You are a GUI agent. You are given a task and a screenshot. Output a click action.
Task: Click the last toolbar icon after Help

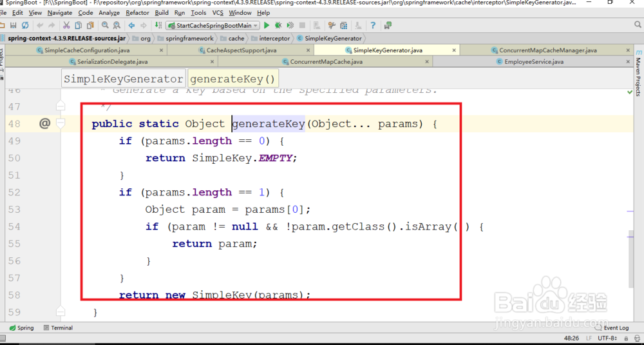pos(388,26)
